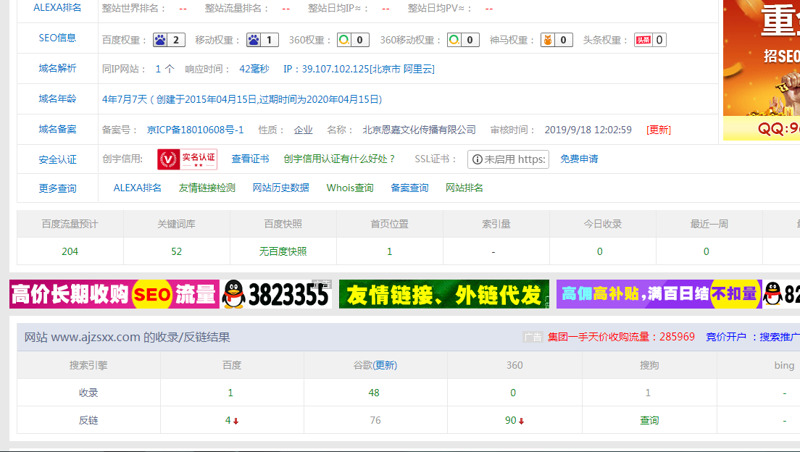Screen dimensions: 800x452
Task: Open the 查看证书 link
Action: (x=250, y=159)
